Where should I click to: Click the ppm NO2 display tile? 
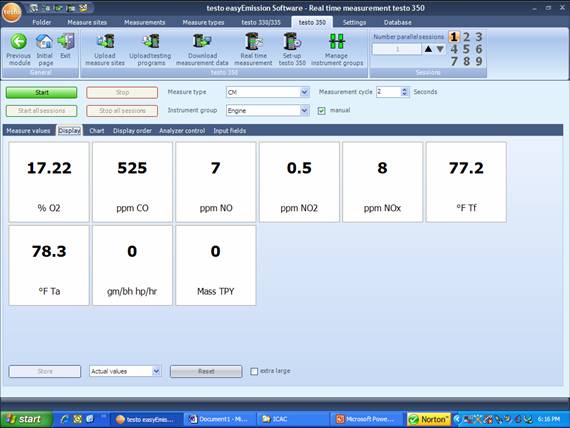click(299, 182)
